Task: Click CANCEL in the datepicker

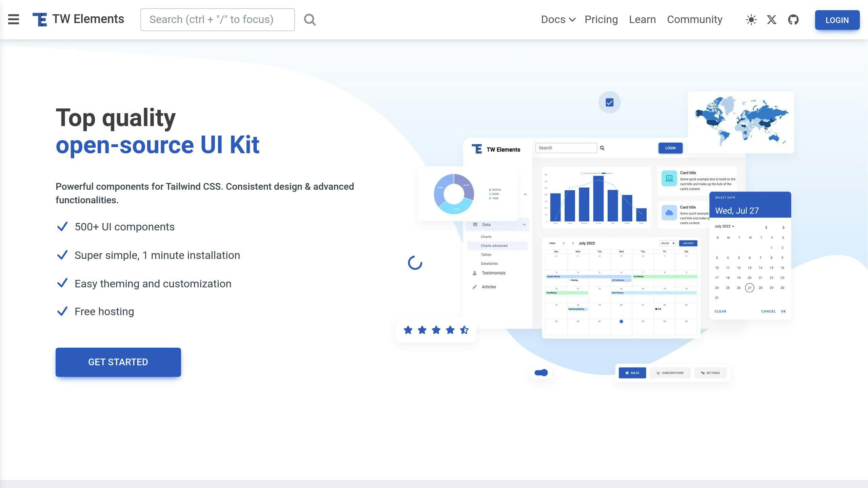Action: [768, 311]
